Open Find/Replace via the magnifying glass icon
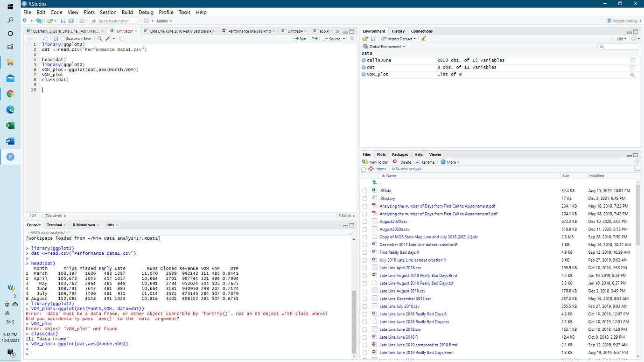The width and height of the screenshot is (644, 362). click(100, 38)
